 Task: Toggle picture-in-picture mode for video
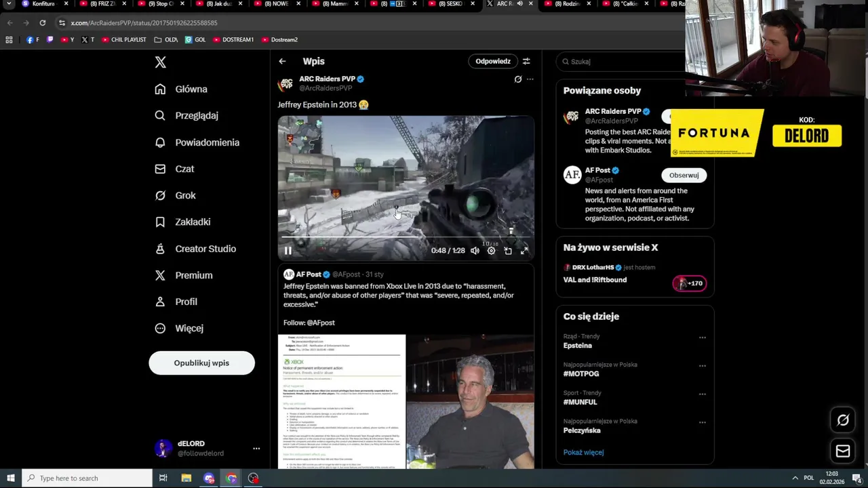tap(508, 251)
